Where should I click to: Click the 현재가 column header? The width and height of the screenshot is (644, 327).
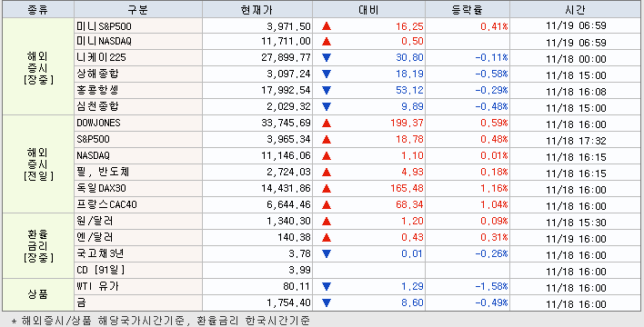click(x=257, y=9)
